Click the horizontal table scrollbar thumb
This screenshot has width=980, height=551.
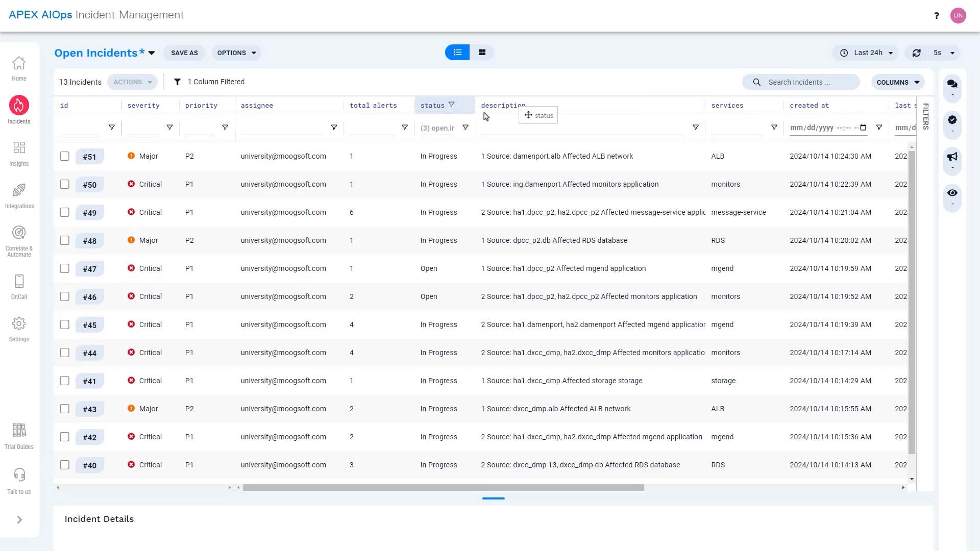[443, 488]
